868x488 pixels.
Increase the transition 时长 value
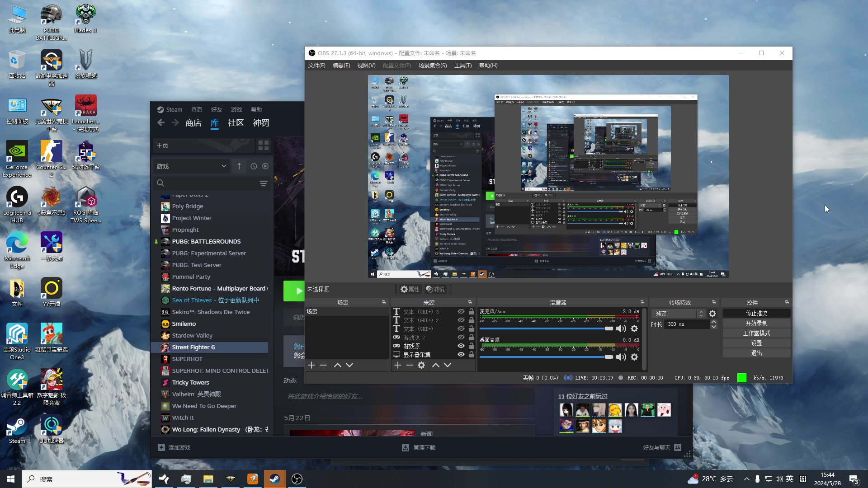click(x=714, y=322)
